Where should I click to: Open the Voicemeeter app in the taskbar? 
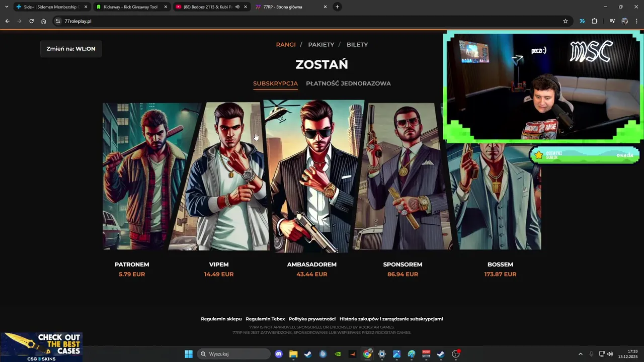click(426, 354)
